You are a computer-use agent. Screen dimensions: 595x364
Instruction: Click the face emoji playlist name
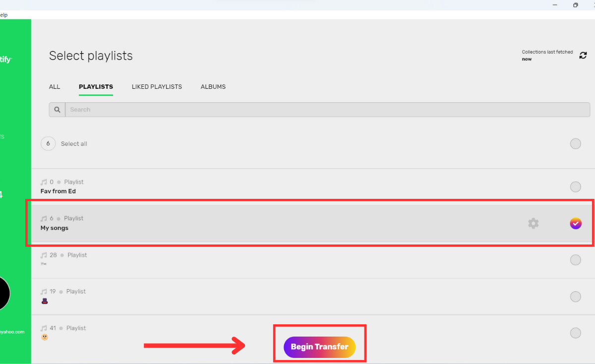tap(45, 337)
